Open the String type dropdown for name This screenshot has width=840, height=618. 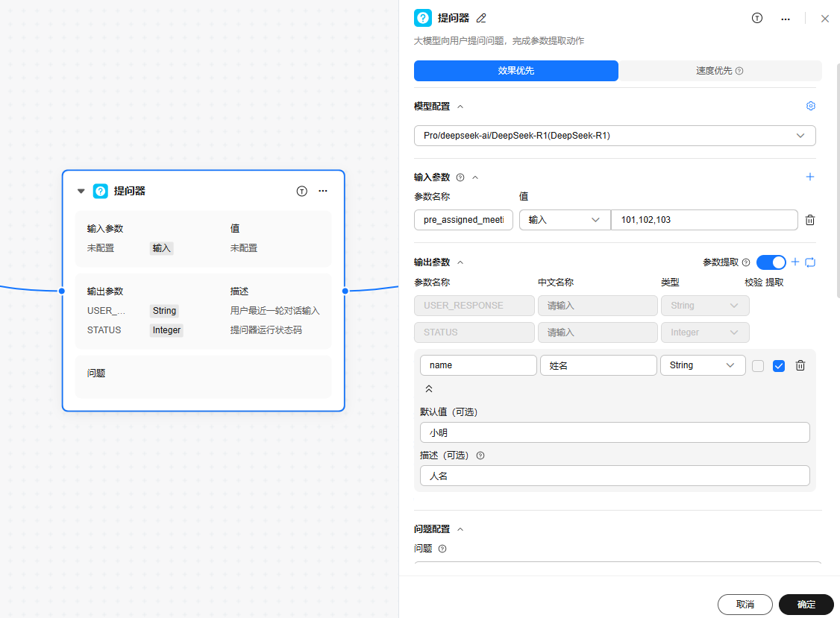coord(702,365)
